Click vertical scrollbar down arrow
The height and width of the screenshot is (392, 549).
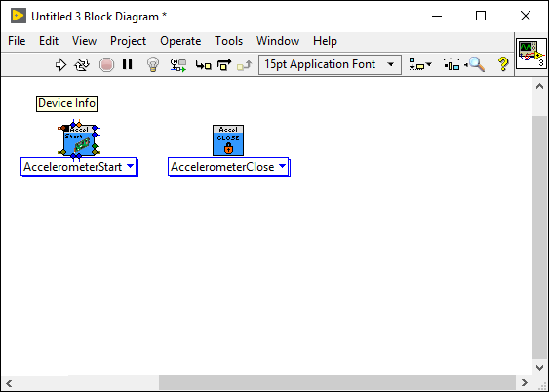point(539,368)
